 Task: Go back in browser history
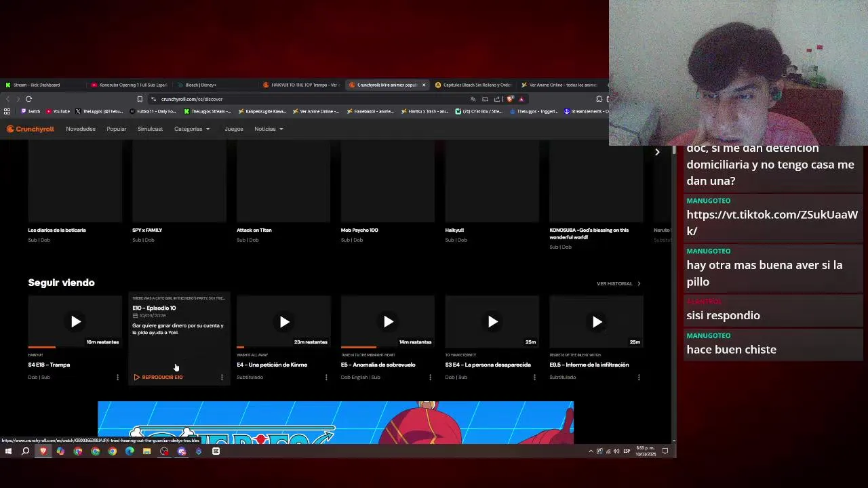[8, 99]
